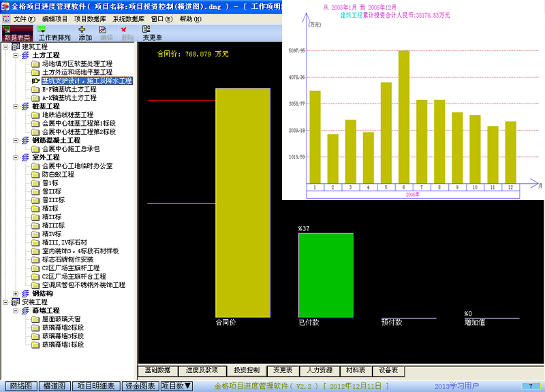Open the 项目数 dropdown at the bottom
Viewport: 545px width, 392px height.
point(176,386)
